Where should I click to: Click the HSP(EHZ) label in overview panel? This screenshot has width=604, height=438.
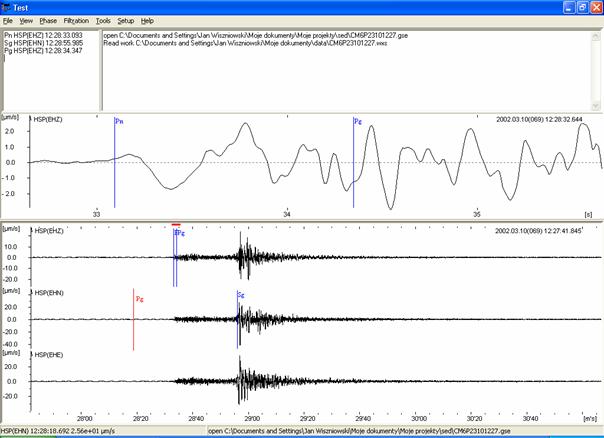(x=49, y=231)
